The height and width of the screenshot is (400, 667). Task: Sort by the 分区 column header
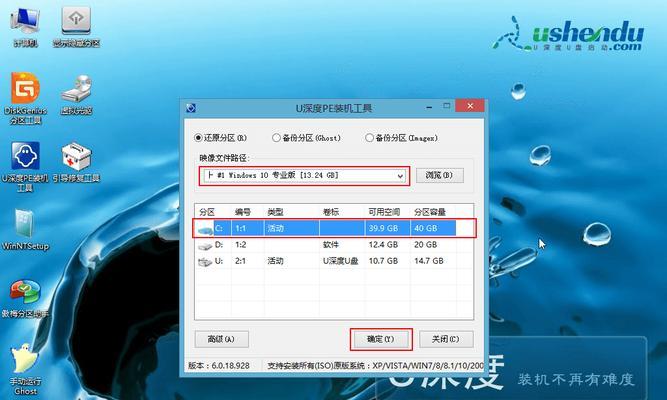tap(207, 212)
